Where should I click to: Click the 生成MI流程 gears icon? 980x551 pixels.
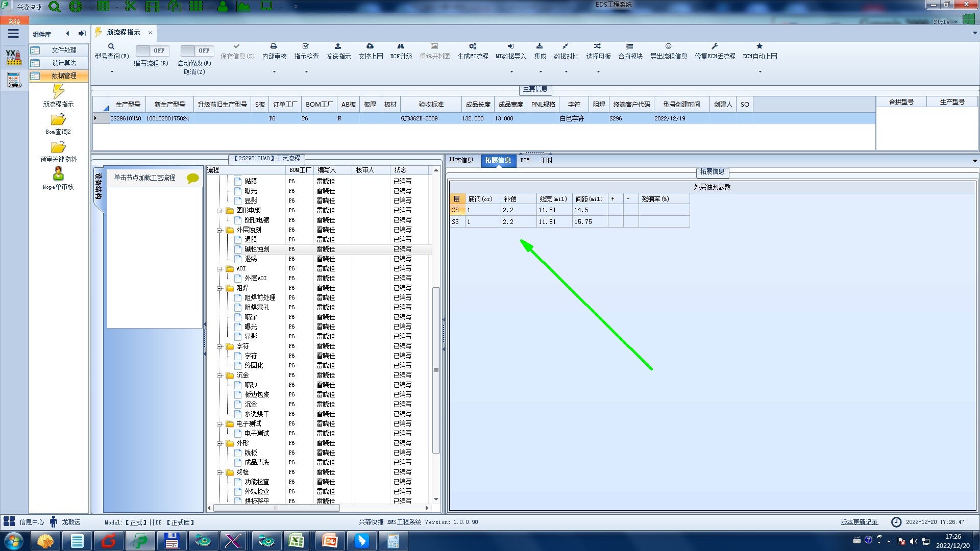473,46
